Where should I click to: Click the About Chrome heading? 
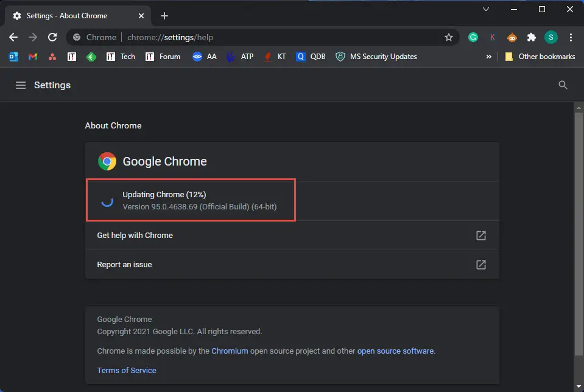[x=113, y=125]
